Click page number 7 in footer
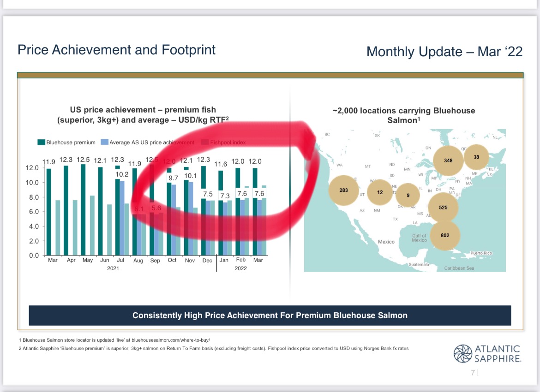The height and width of the screenshot is (392, 540). coord(473,372)
